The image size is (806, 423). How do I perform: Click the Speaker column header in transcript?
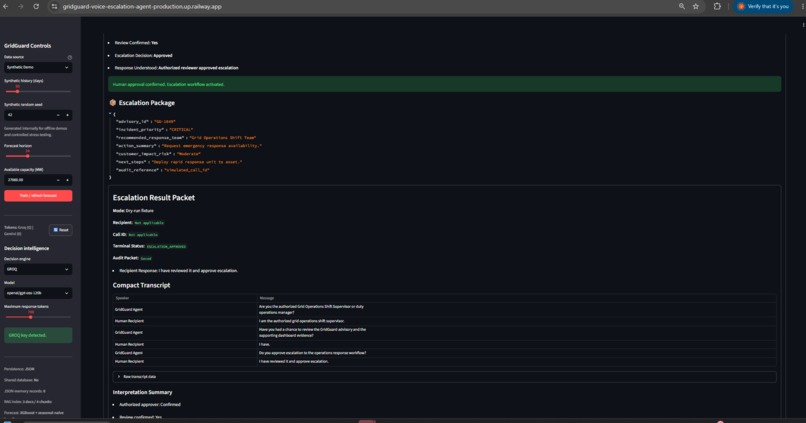(x=122, y=298)
